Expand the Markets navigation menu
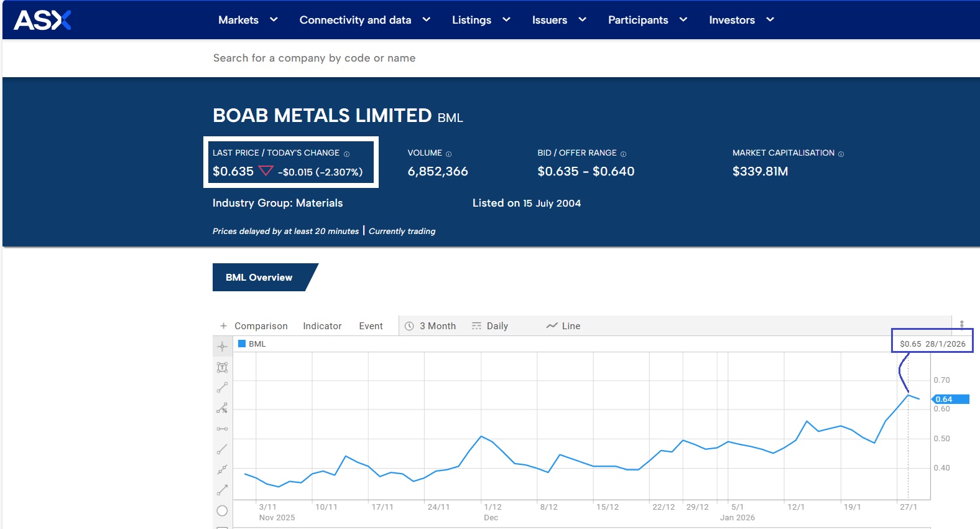 [x=247, y=20]
